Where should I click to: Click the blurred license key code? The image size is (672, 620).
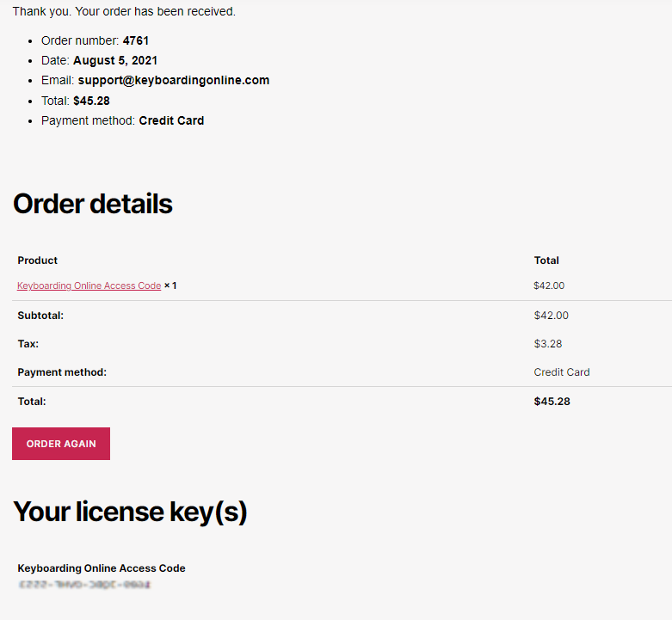point(84,585)
